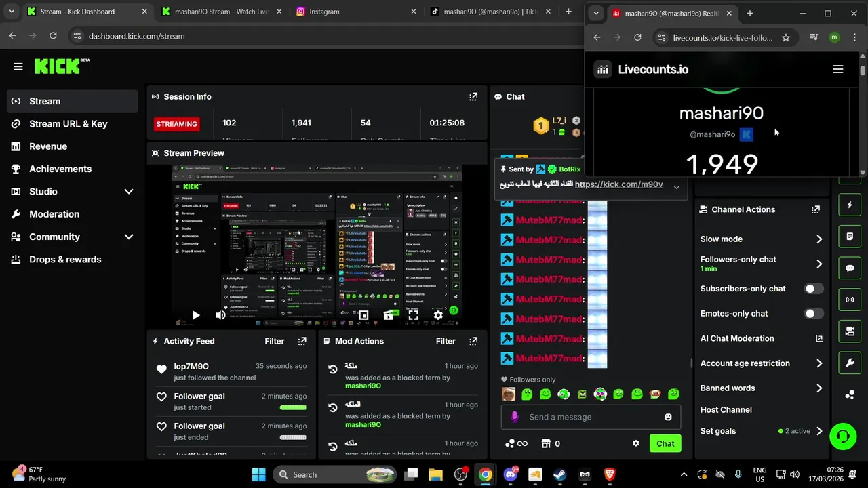Open Followers-only chat options chevron
Image resolution: width=868 pixels, height=488 pixels.
point(819,264)
